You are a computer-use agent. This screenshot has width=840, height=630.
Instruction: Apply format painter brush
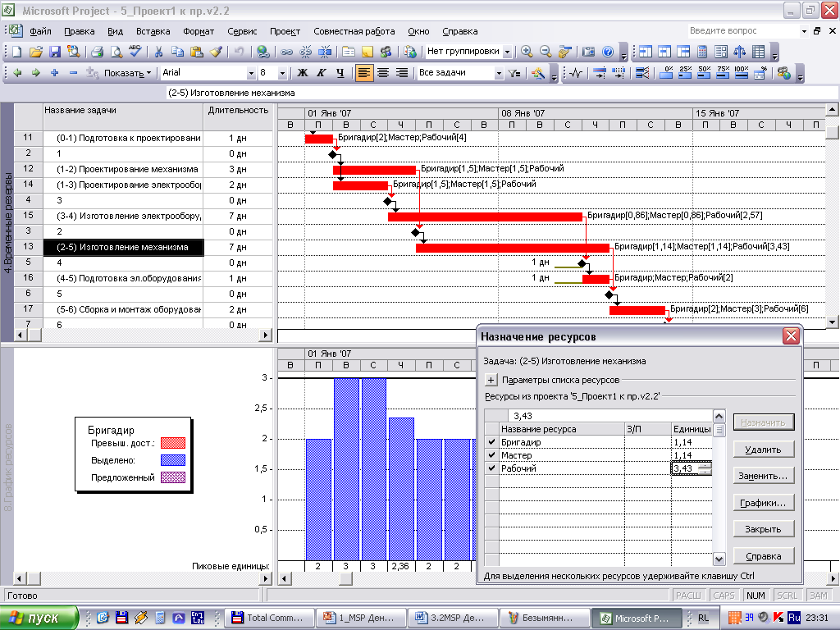click(216, 52)
